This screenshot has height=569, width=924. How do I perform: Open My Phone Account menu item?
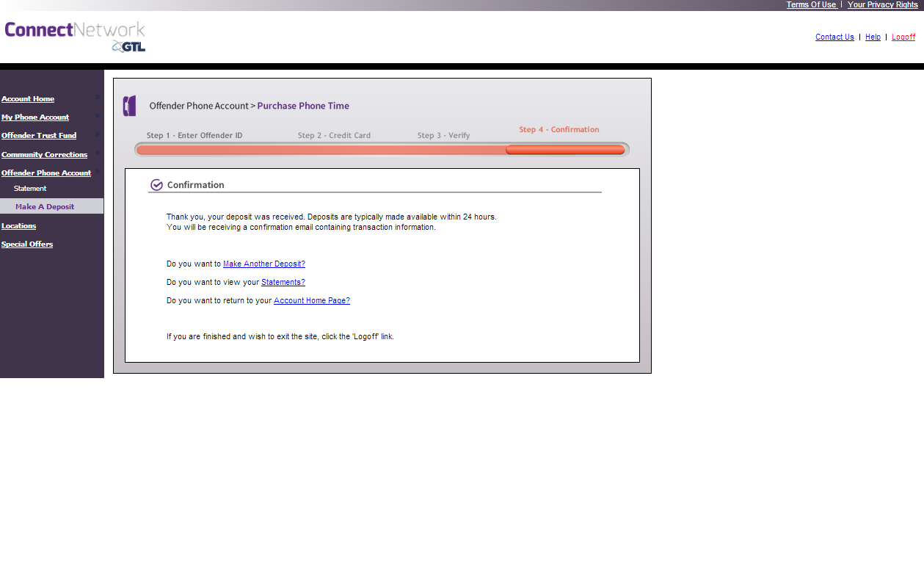pos(35,117)
